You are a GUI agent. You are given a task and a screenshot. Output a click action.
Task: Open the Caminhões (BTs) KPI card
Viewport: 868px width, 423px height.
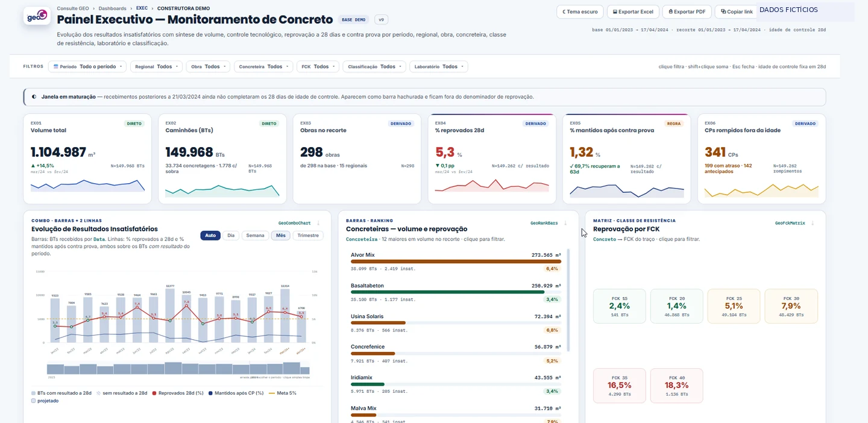click(222, 158)
